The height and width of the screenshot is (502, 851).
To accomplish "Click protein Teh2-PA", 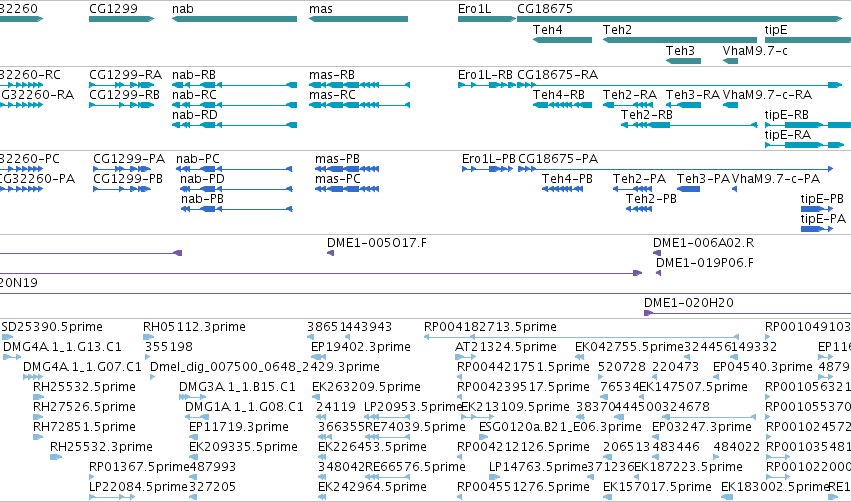I will 632,189.
